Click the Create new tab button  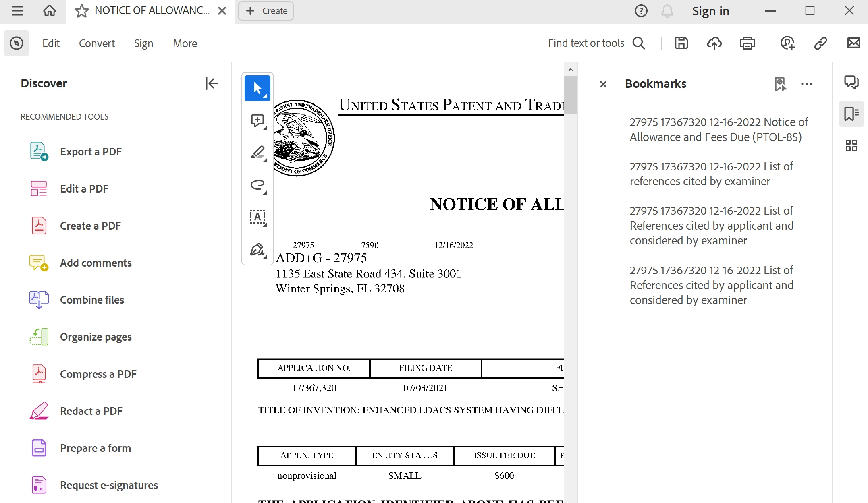coord(266,11)
